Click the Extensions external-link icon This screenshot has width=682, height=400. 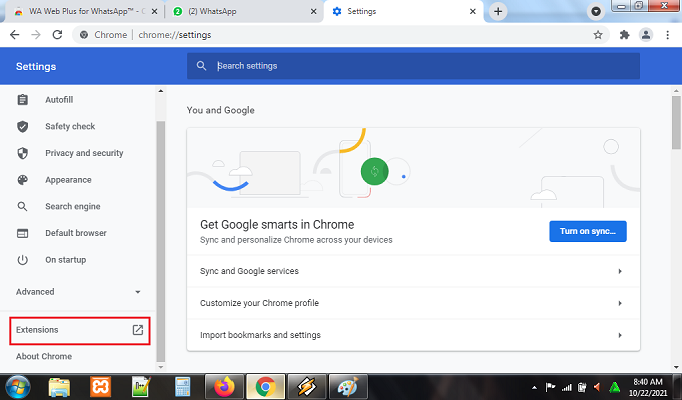tap(137, 330)
